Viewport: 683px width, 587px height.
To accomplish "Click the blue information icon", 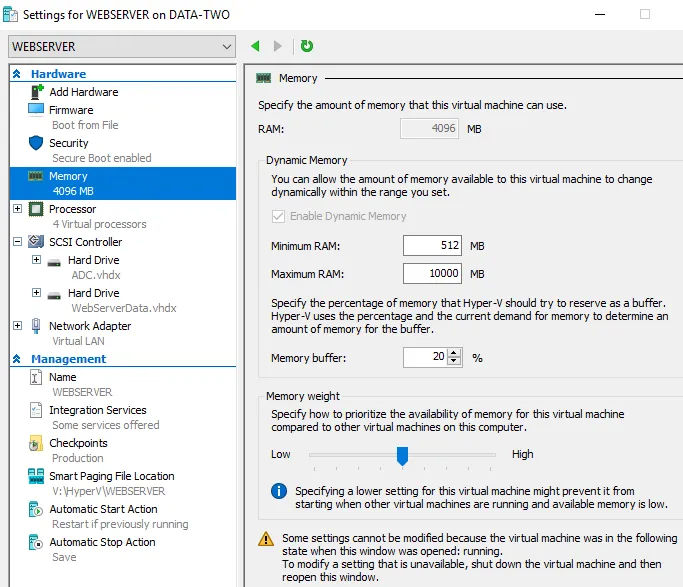I will [279, 491].
